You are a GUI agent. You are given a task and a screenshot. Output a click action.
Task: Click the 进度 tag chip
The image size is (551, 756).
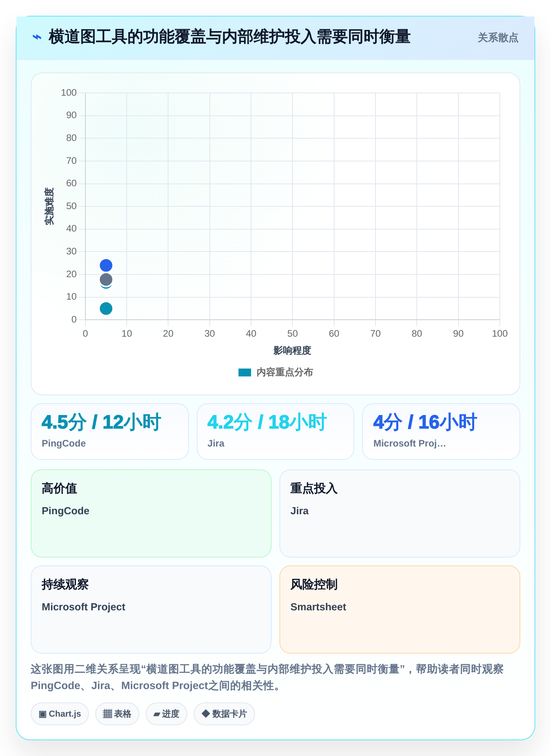click(166, 714)
